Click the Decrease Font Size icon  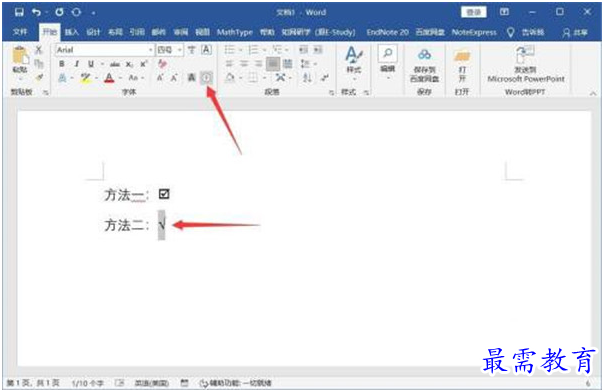click(x=174, y=78)
